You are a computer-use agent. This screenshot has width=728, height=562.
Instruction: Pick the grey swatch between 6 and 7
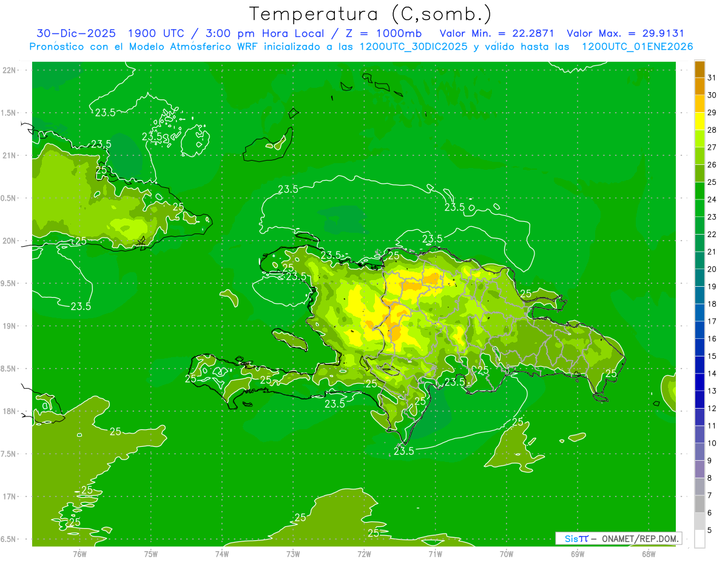pyautogui.click(x=699, y=504)
